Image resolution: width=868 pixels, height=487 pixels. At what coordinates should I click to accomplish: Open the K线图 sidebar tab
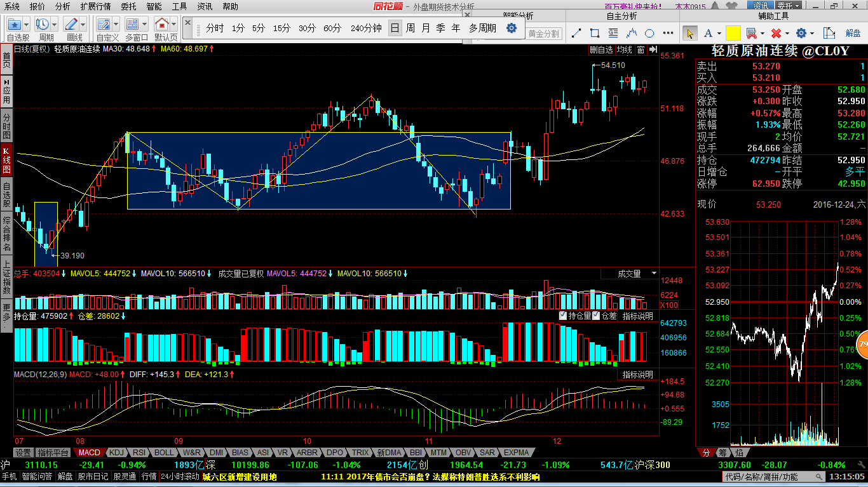click(x=6, y=161)
